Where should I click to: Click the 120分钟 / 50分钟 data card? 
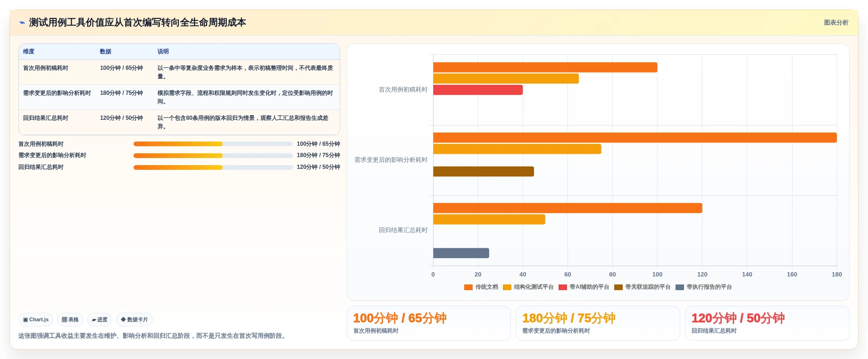[x=767, y=323]
